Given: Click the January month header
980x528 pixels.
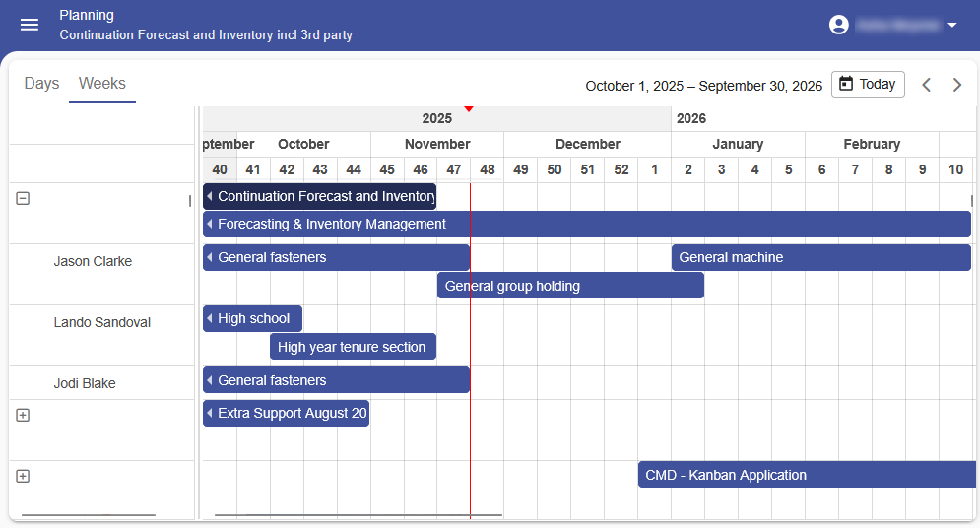Looking at the screenshot, I should coord(738,145).
